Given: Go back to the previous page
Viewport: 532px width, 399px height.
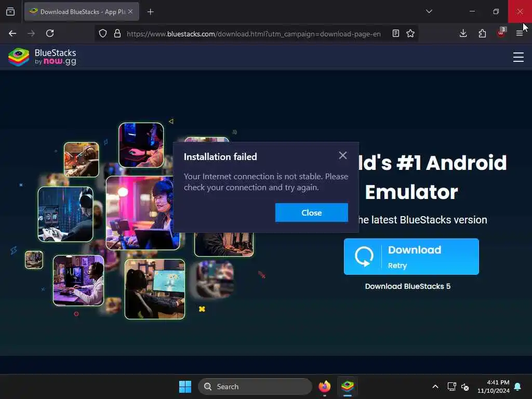Looking at the screenshot, I should (12, 33).
